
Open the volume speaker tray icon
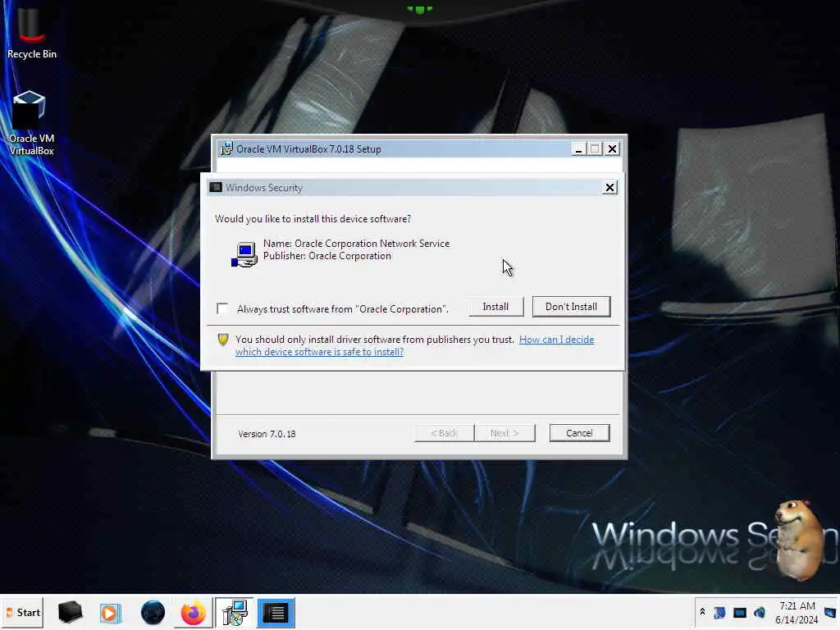tap(760, 612)
